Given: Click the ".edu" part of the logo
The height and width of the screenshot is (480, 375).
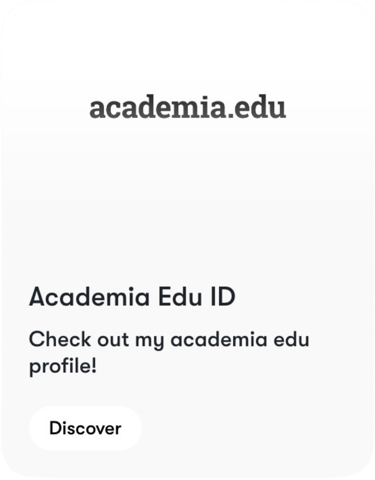Looking at the screenshot, I should (x=257, y=107).
